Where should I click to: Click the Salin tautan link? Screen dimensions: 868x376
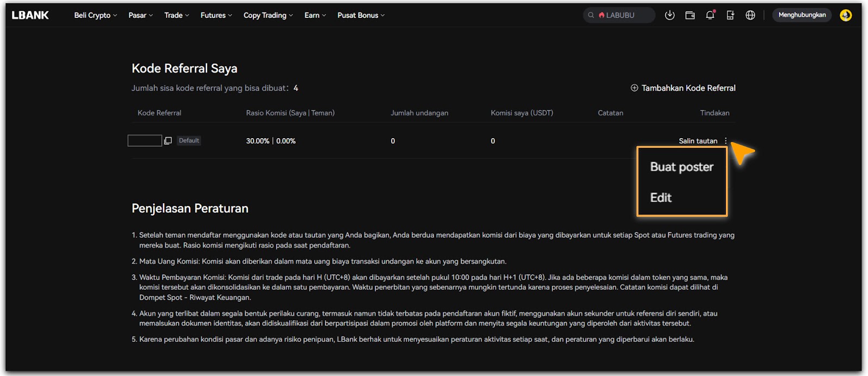698,141
